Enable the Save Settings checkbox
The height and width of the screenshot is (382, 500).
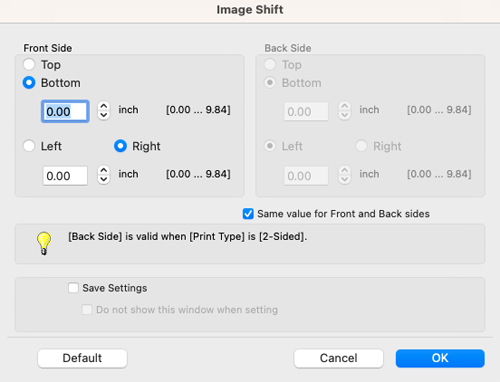[73, 288]
